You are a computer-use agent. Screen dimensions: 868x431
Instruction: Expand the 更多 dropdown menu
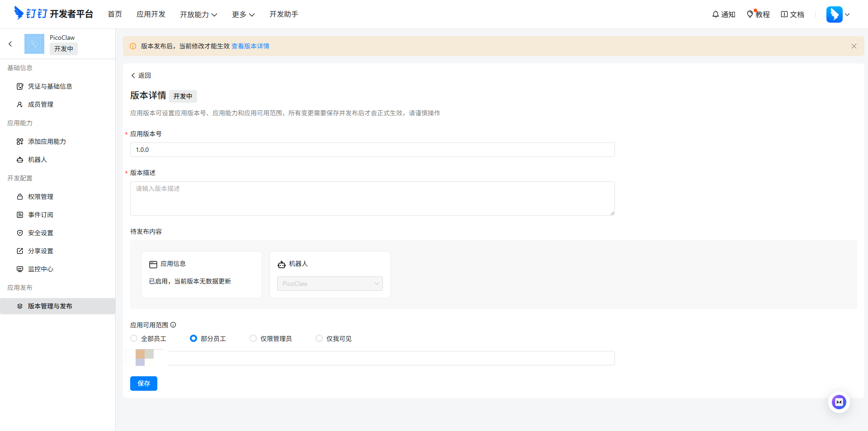tap(243, 14)
